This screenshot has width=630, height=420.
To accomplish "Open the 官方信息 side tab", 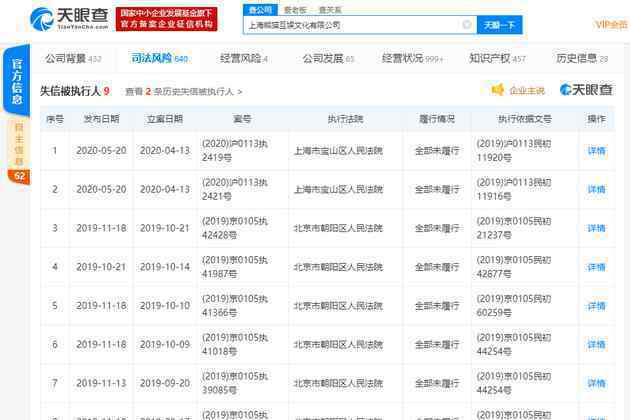I will point(16,80).
